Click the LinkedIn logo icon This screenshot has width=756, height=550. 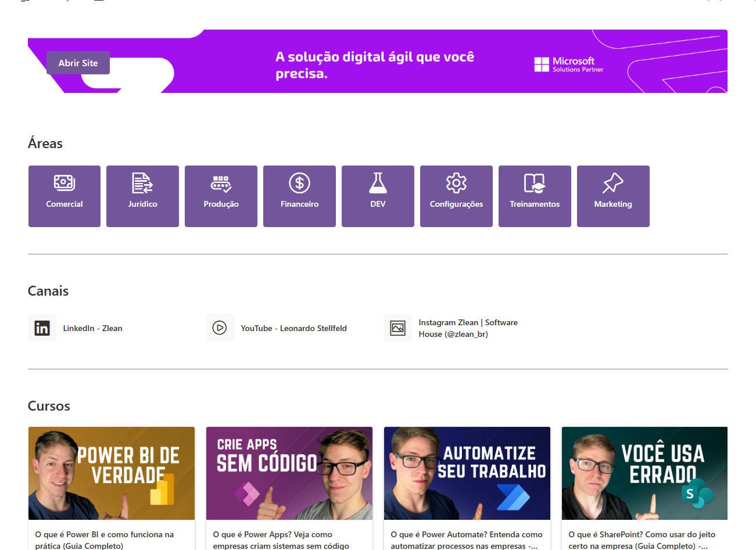pos(42,328)
